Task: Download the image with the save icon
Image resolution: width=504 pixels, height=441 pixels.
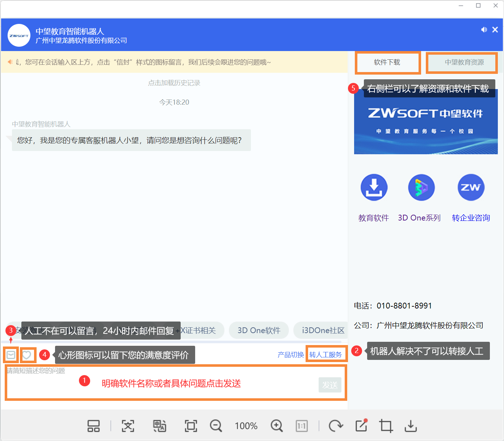Action: 411,426
